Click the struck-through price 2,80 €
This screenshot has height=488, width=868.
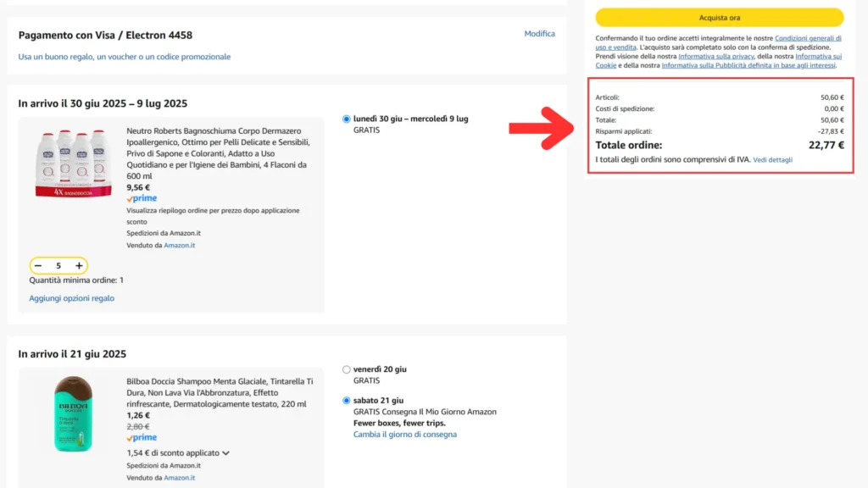pos(138,427)
